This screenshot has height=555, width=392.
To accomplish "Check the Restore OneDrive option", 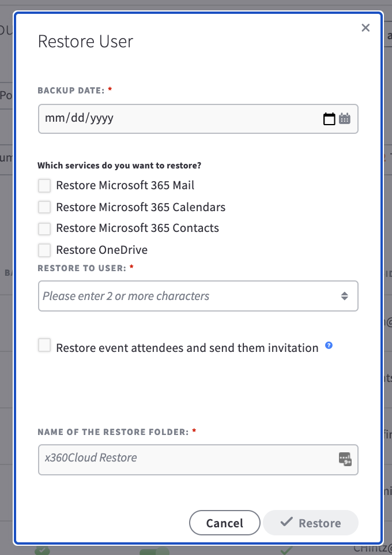I will coord(44,250).
